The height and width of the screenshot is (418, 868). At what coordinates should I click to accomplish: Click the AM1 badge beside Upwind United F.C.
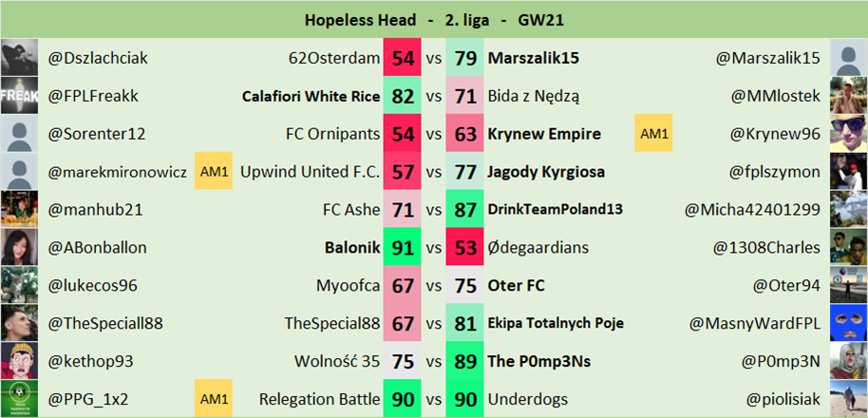click(x=212, y=172)
